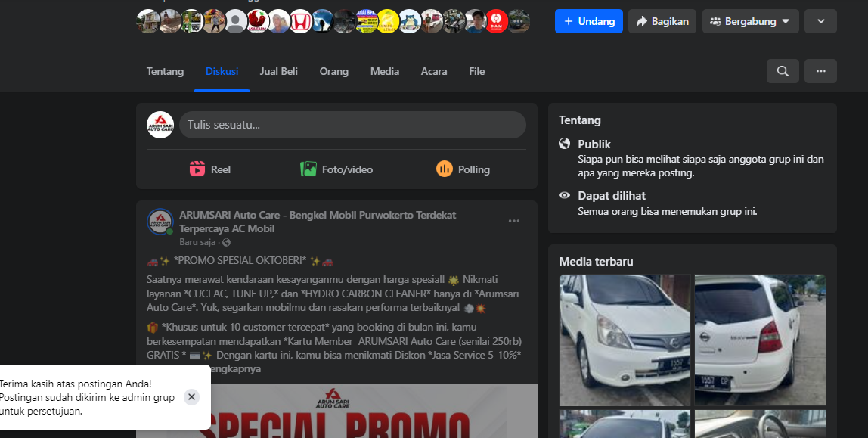Click the Bagikan share button

[x=662, y=21]
